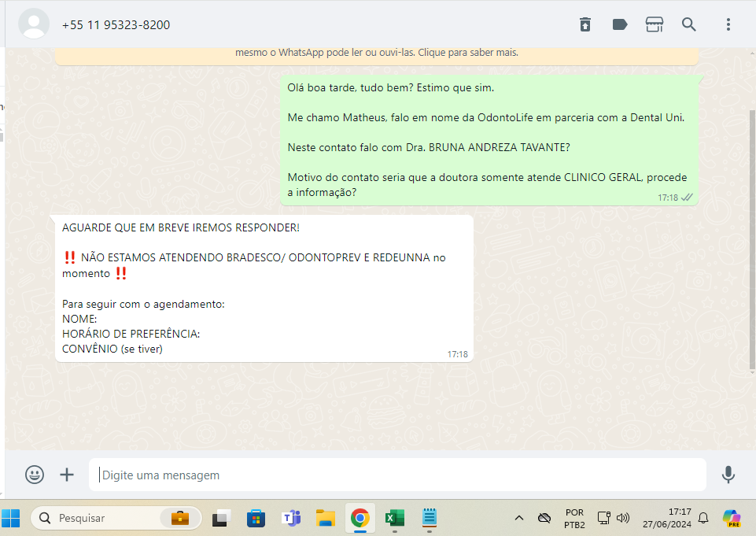The width and height of the screenshot is (756, 536).
Task: Open Excel from the taskbar
Action: (394, 517)
